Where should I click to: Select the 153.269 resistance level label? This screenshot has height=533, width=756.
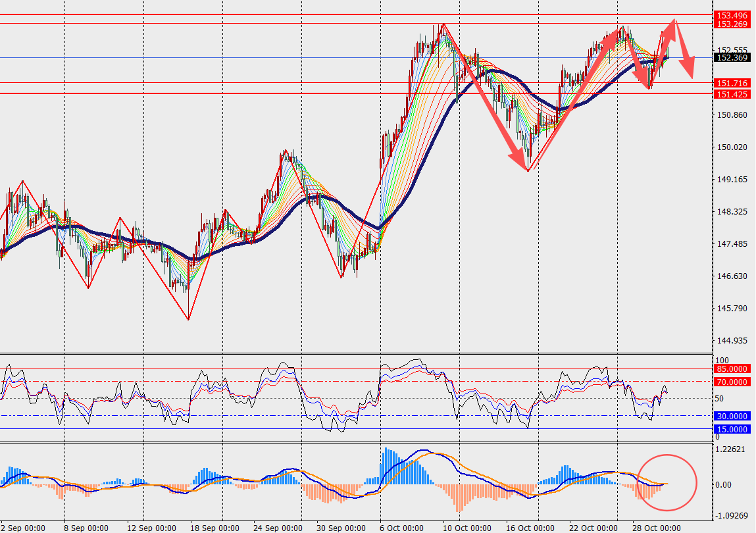pyautogui.click(x=732, y=24)
